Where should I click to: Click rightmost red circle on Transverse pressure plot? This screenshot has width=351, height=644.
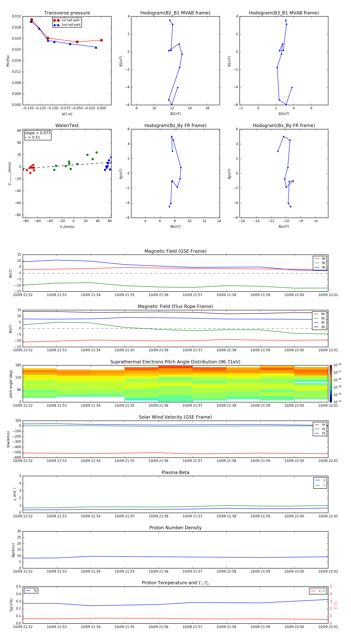click(101, 40)
